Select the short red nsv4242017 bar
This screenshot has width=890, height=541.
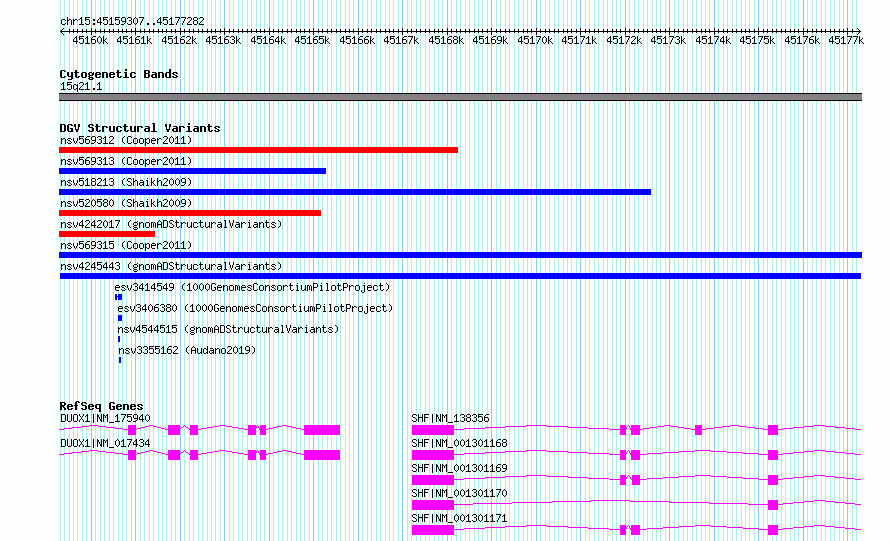click(x=107, y=234)
